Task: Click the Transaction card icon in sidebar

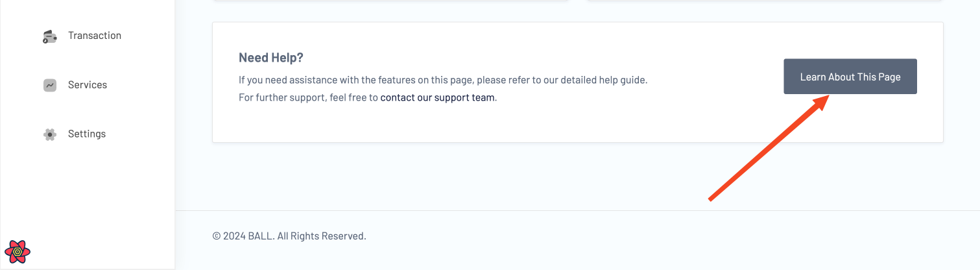Action: (x=49, y=36)
